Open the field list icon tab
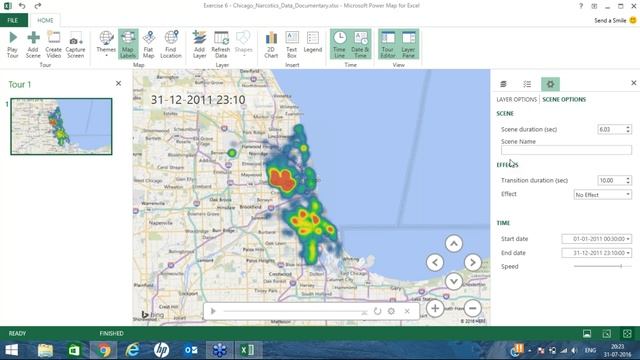This screenshot has width=640, height=360. 527,84
